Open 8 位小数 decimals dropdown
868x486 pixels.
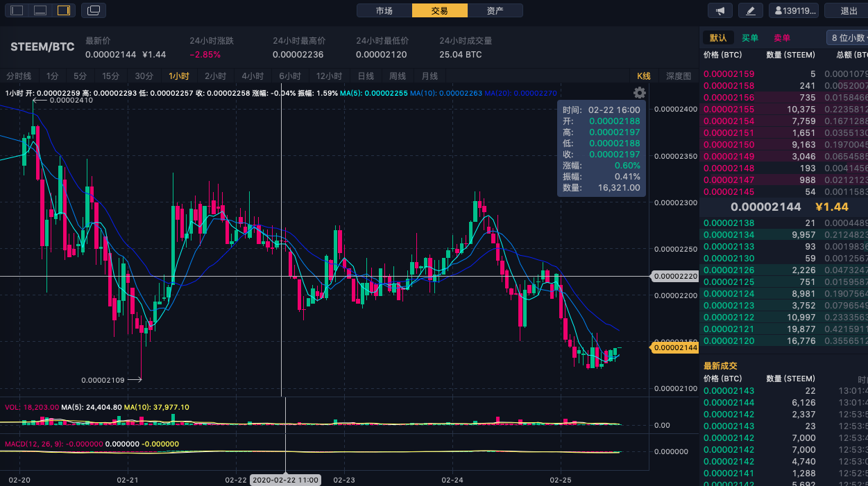[x=848, y=38]
